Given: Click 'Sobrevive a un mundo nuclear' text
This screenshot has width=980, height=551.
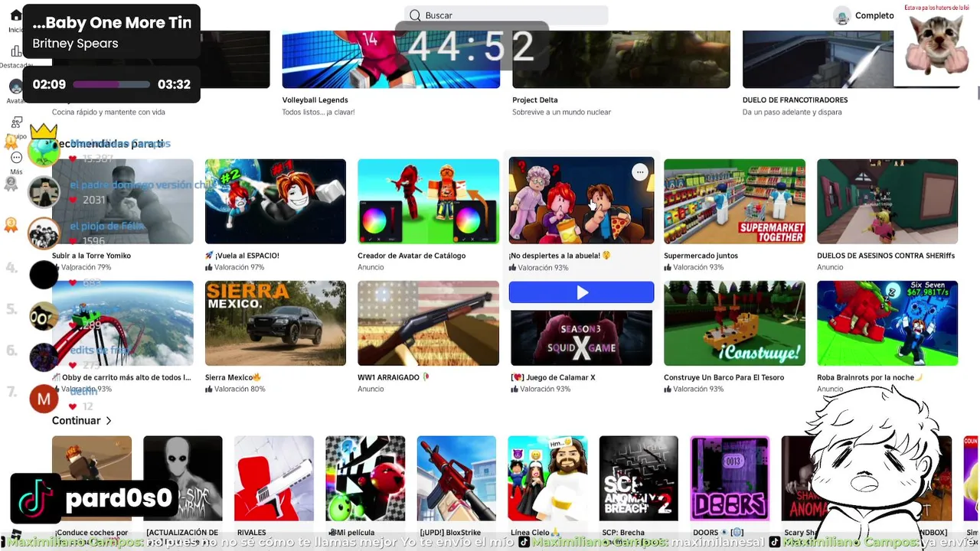Looking at the screenshot, I should click(561, 112).
